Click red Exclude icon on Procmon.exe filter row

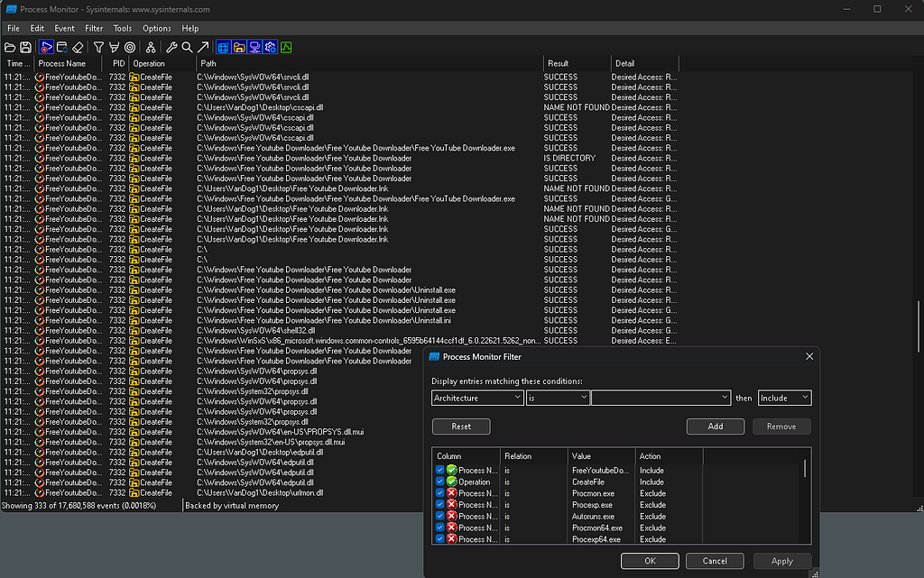[x=451, y=493]
